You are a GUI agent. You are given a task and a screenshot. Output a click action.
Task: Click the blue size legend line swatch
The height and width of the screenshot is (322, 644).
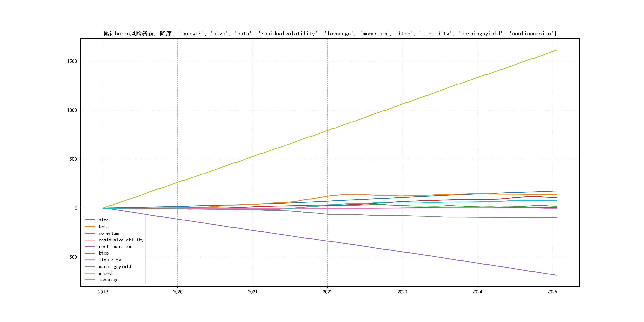point(90,220)
